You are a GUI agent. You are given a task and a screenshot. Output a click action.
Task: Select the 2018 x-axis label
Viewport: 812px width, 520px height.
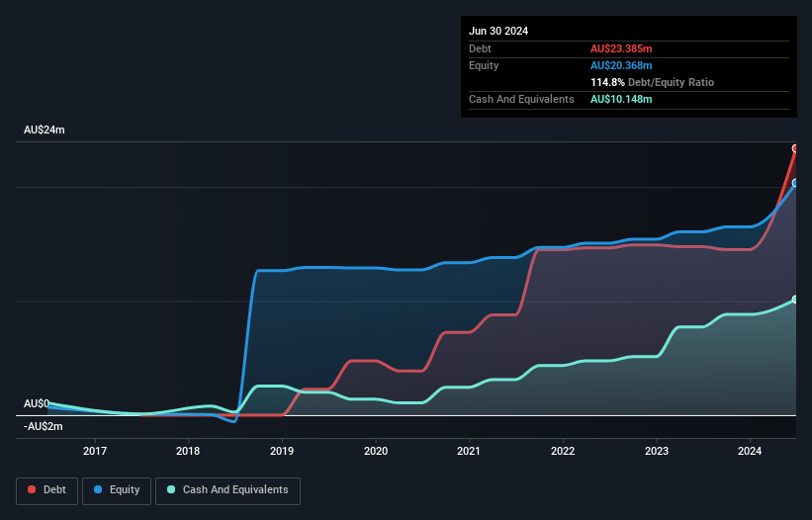click(188, 451)
